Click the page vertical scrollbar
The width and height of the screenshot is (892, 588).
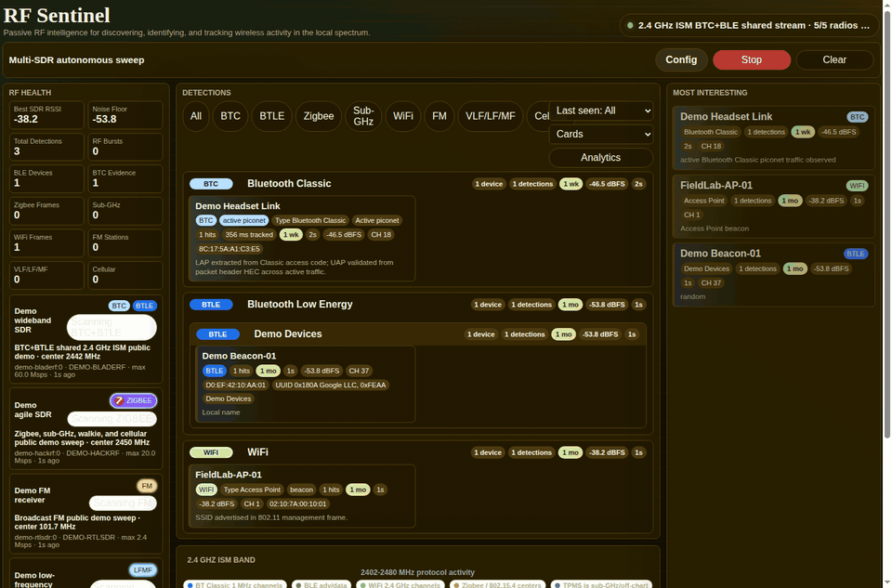pos(886,224)
